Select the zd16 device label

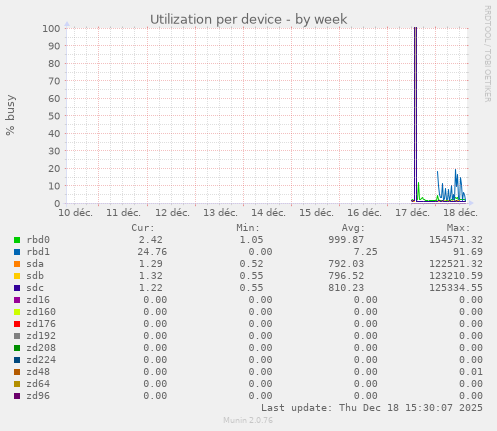tap(38, 300)
